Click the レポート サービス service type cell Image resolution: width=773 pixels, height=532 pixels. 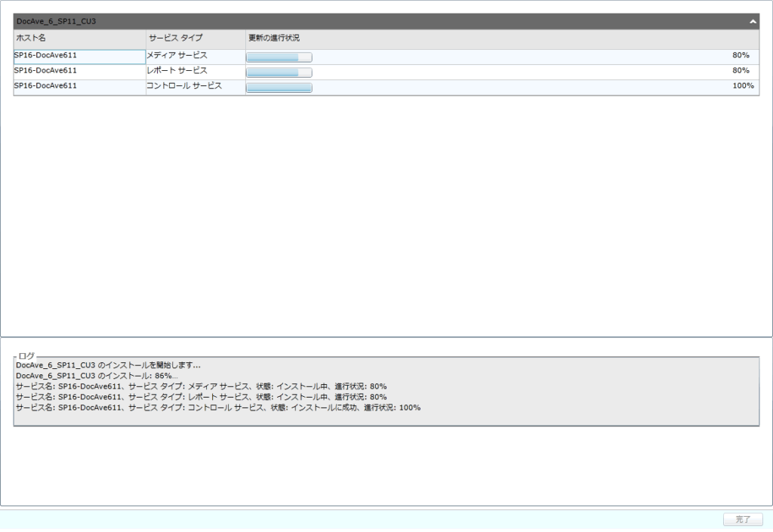[x=196, y=72]
